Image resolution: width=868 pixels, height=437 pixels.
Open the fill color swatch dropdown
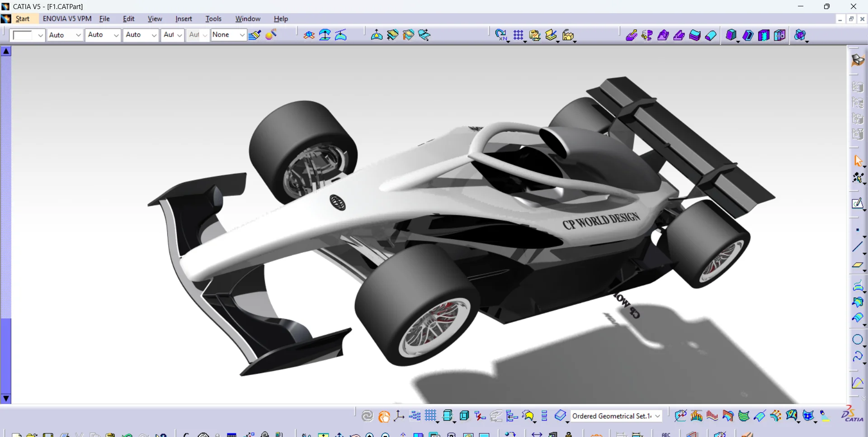[40, 35]
